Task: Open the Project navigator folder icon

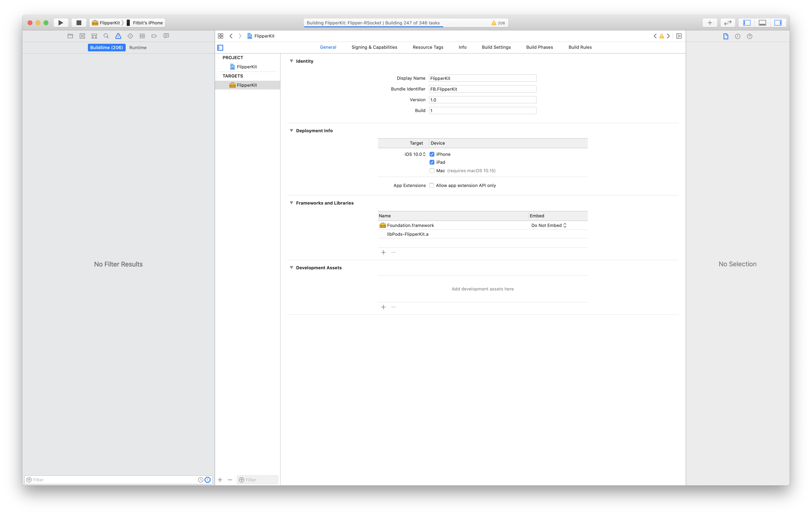Action: click(x=70, y=36)
